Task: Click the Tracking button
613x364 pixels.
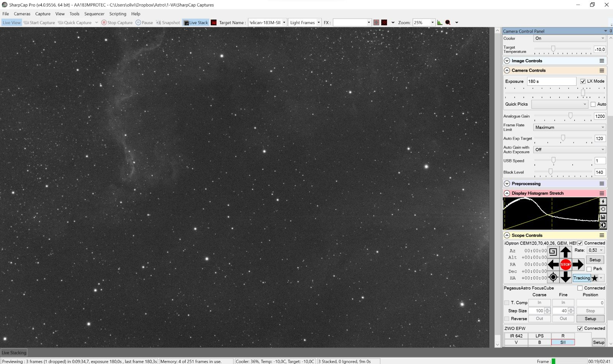Action: tap(581, 278)
